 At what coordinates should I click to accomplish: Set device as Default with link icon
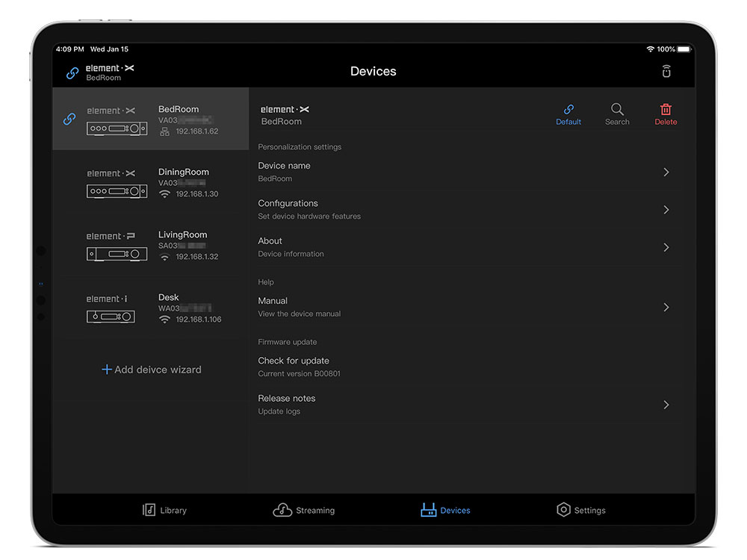pyautogui.click(x=568, y=110)
